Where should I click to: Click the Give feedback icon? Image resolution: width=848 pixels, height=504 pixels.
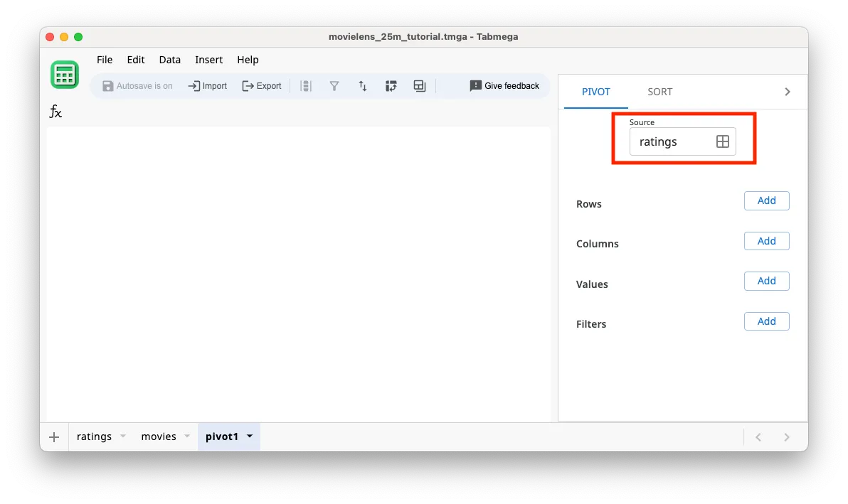475,85
